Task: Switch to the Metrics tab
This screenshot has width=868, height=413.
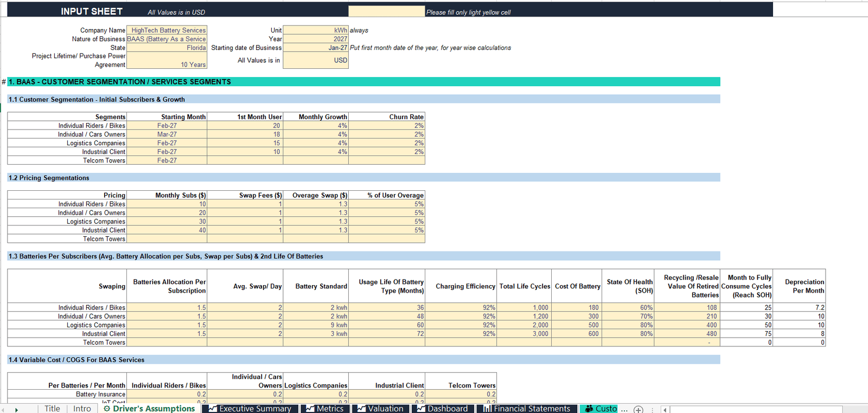Action: point(325,409)
